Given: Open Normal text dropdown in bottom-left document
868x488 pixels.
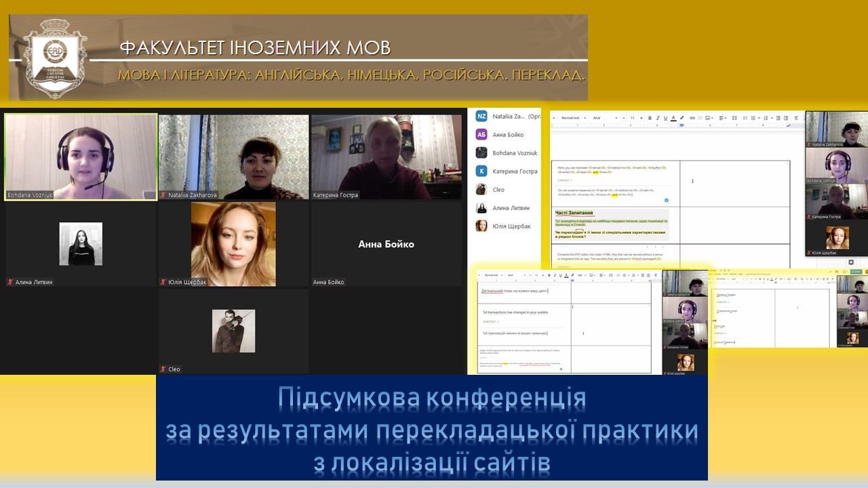Looking at the screenshot, I should click(492, 275).
